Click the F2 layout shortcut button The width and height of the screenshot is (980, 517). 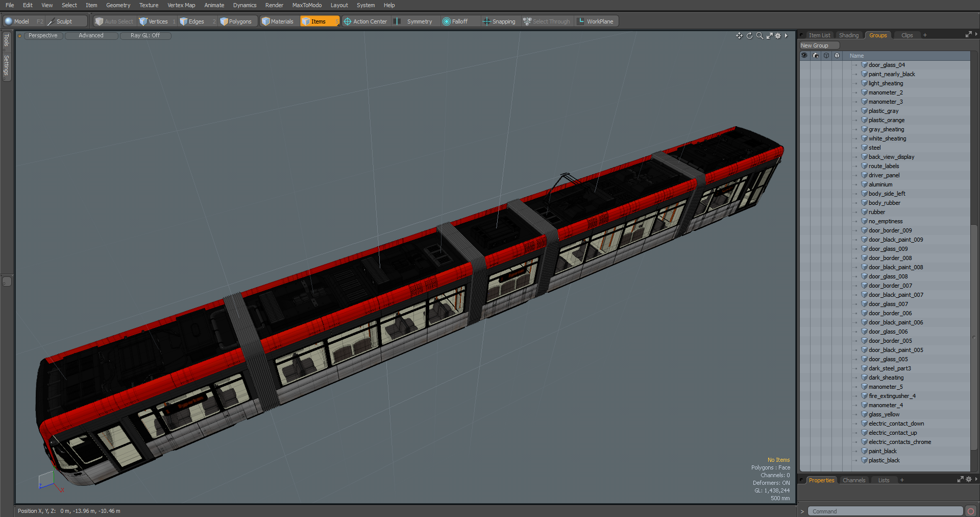click(x=40, y=21)
